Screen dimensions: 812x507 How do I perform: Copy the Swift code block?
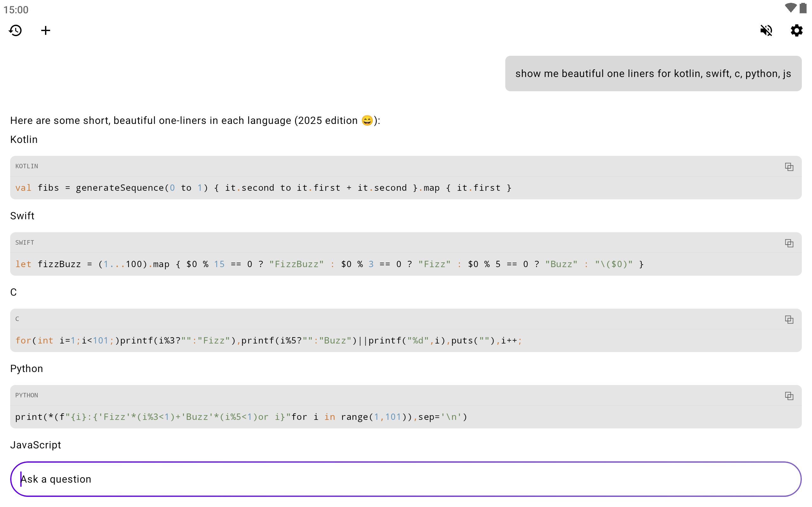point(789,243)
